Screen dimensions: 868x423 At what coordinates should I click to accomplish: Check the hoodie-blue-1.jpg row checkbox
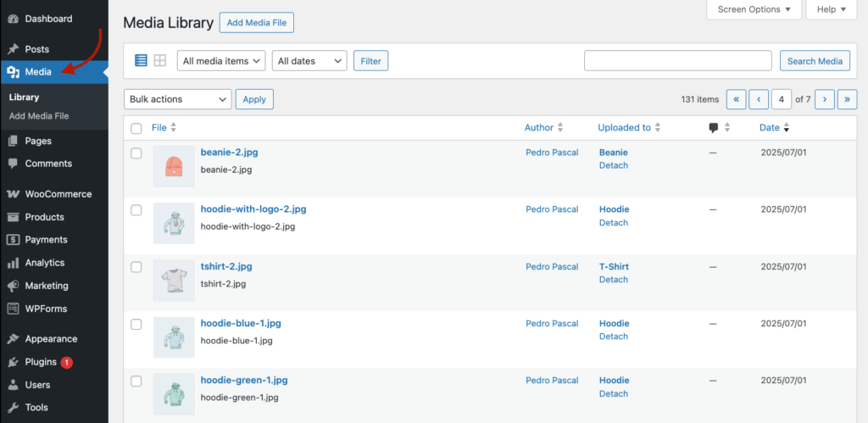pyautogui.click(x=136, y=325)
